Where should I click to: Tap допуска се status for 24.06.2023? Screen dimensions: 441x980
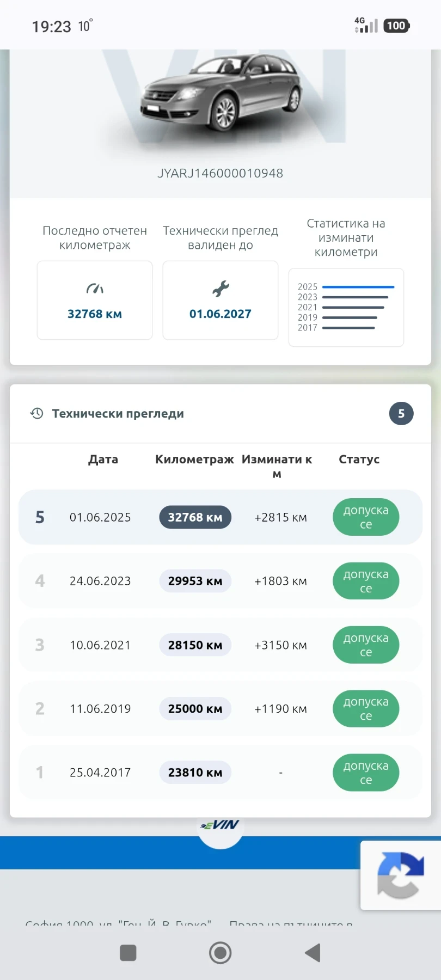[366, 581]
